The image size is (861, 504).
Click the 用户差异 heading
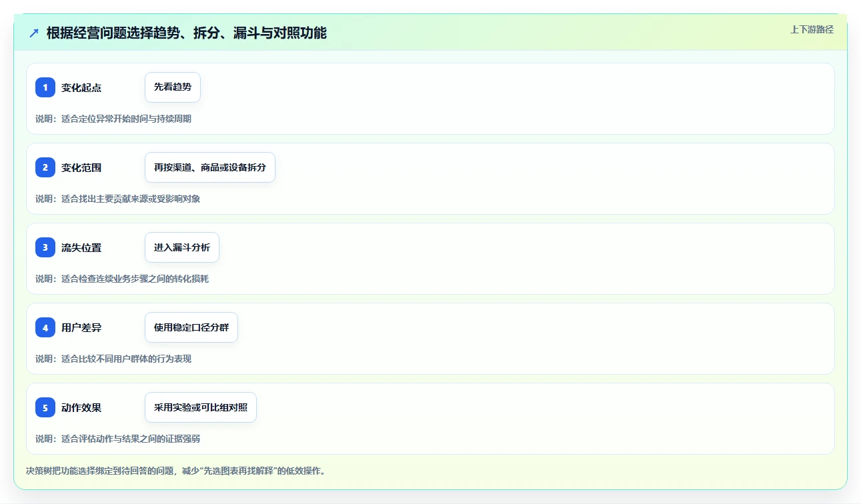click(81, 327)
